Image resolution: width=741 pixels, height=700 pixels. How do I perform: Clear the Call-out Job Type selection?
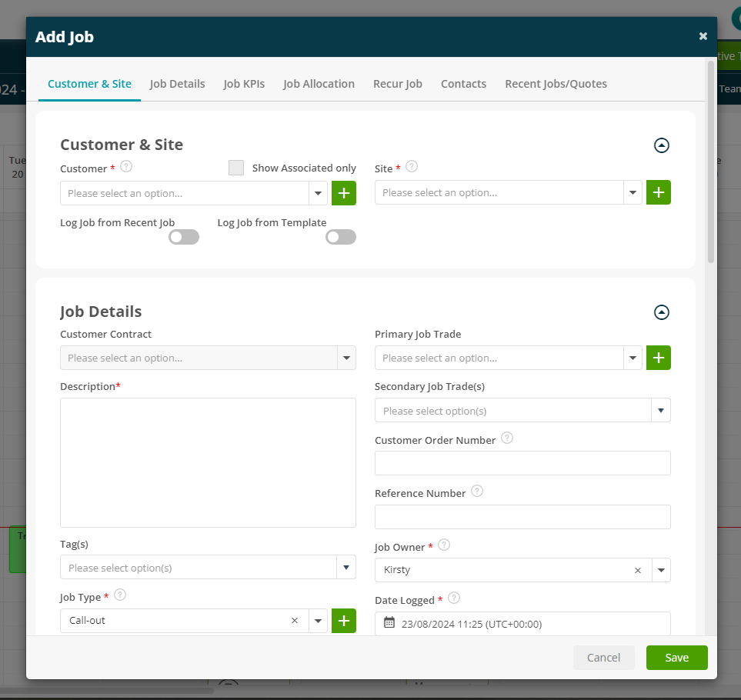[x=295, y=621]
